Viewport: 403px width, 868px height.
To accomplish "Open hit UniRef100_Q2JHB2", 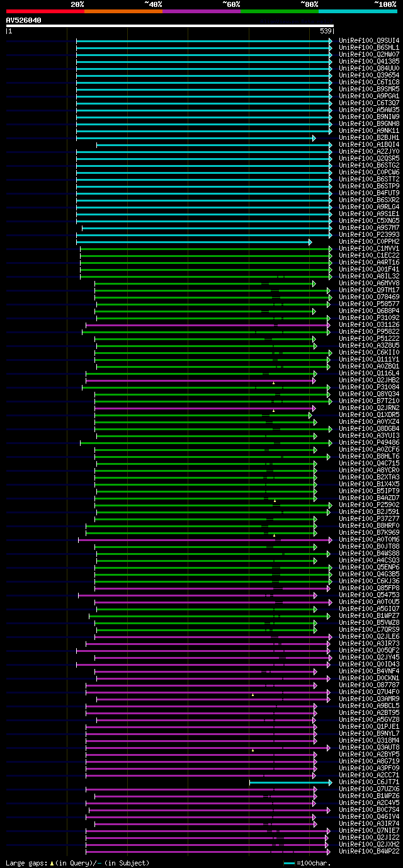I will (x=369, y=380).
